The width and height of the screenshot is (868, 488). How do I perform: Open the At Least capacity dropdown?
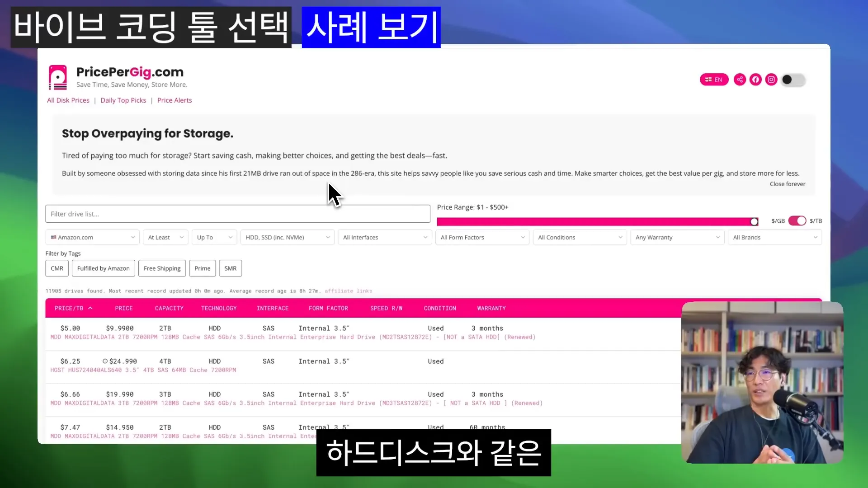[165, 237]
